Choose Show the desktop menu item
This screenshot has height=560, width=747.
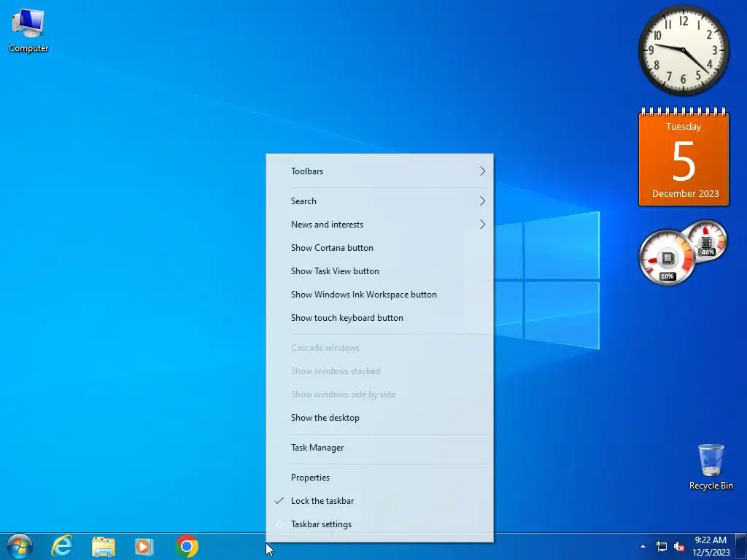click(x=379, y=418)
